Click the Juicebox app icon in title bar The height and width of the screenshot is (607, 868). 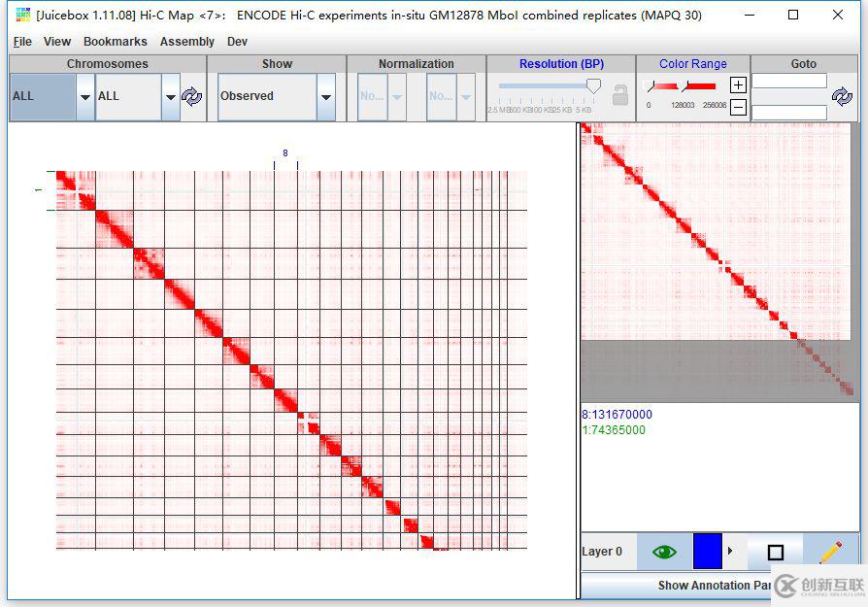22,15
